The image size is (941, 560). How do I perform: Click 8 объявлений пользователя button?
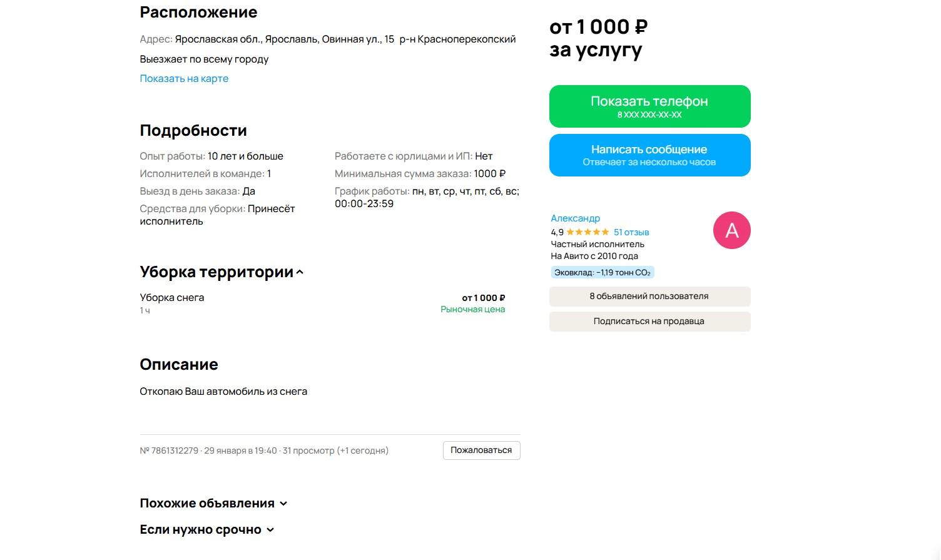coord(649,297)
